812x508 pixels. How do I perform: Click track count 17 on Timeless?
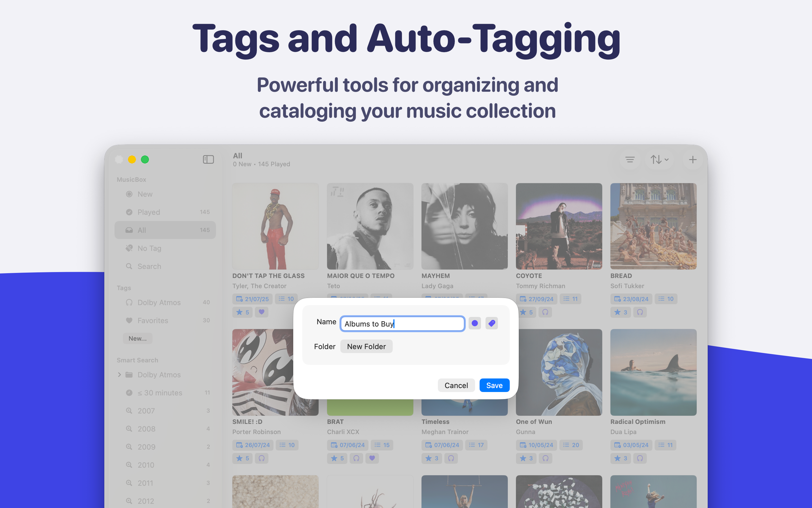[476, 445]
